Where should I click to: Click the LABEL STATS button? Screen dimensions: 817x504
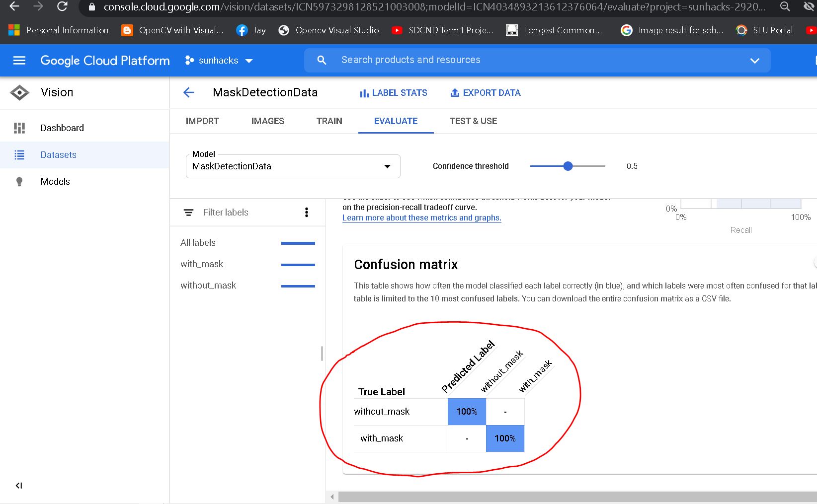tap(394, 93)
